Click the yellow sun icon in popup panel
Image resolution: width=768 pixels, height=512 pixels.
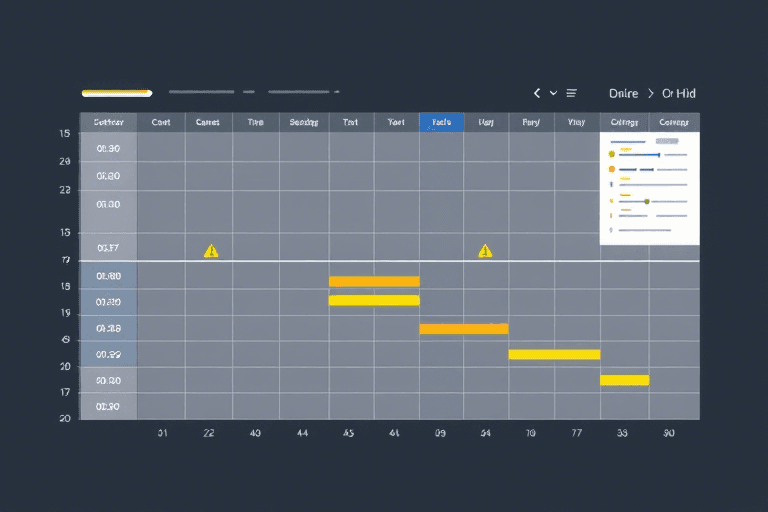coord(611,155)
